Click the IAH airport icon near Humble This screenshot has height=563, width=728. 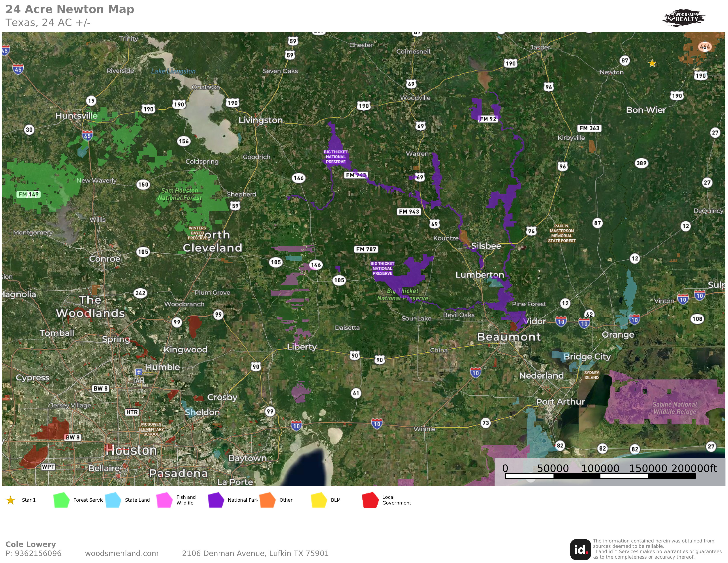(x=139, y=372)
